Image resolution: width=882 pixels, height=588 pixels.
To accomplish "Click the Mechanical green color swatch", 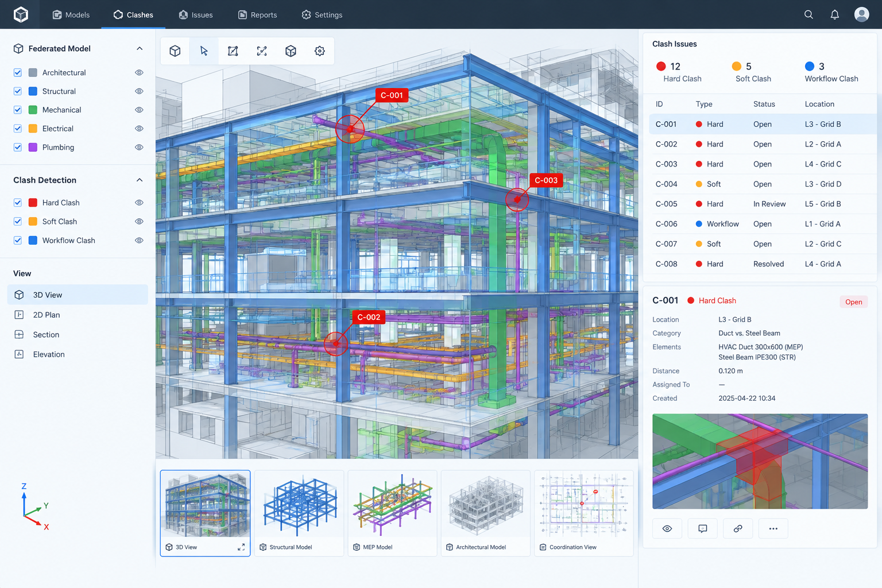I will click(x=33, y=110).
